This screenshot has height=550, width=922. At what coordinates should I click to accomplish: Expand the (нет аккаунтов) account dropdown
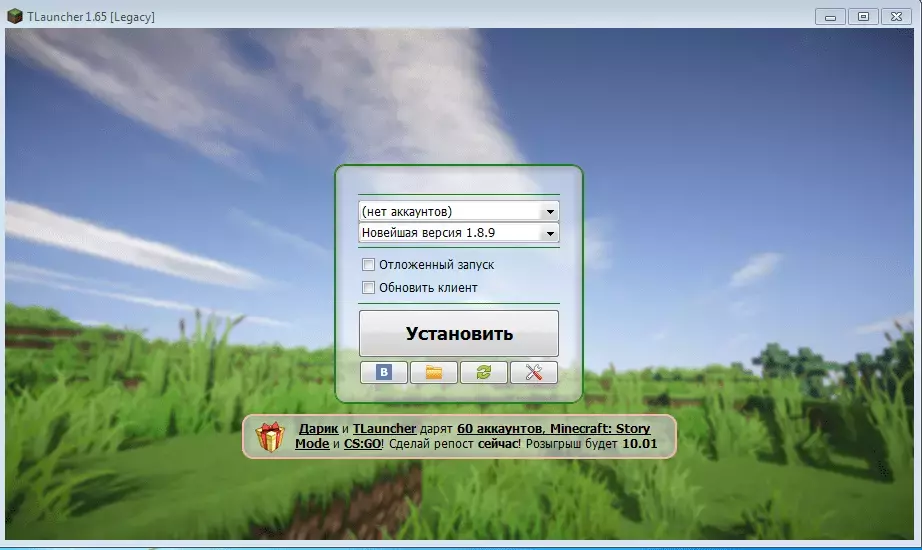(459, 211)
